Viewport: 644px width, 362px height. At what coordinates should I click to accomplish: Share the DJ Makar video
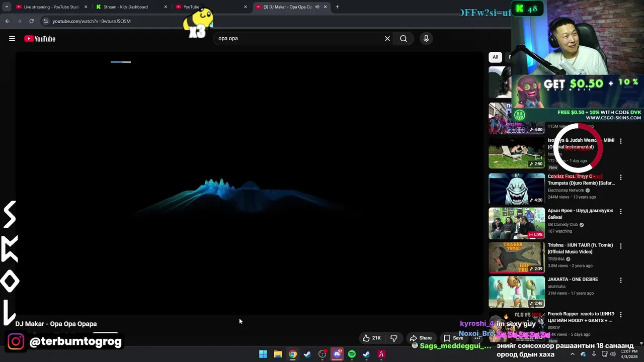(x=421, y=338)
